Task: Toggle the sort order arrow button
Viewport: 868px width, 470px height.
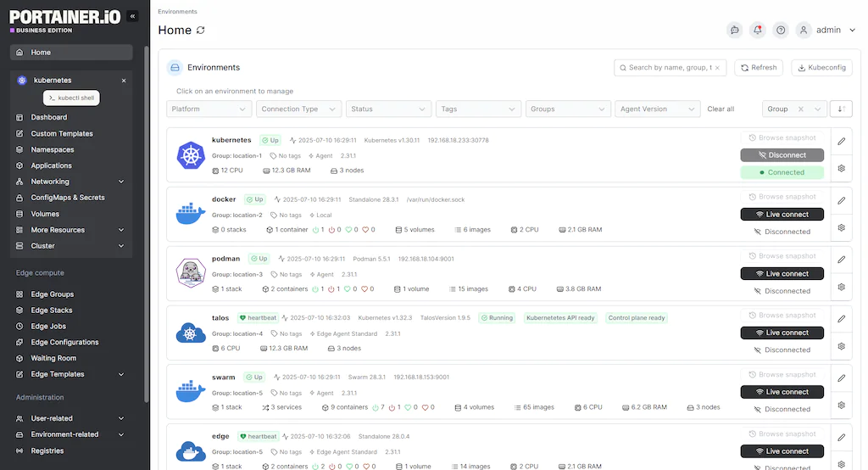Action: click(841, 109)
